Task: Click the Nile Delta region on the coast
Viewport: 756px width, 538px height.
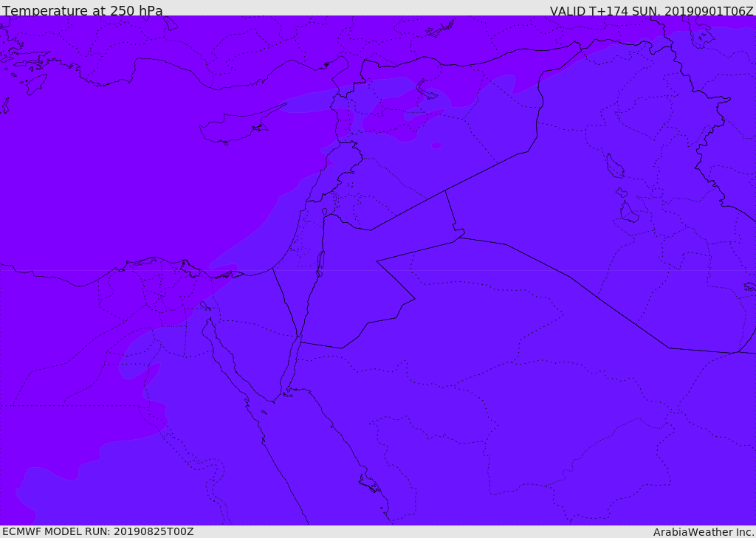Action: pos(159,273)
